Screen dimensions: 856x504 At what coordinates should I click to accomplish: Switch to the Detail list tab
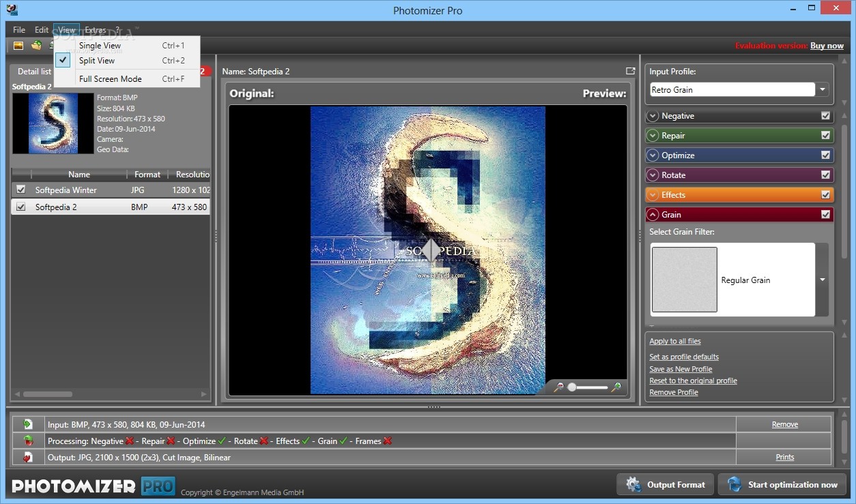[34, 72]
